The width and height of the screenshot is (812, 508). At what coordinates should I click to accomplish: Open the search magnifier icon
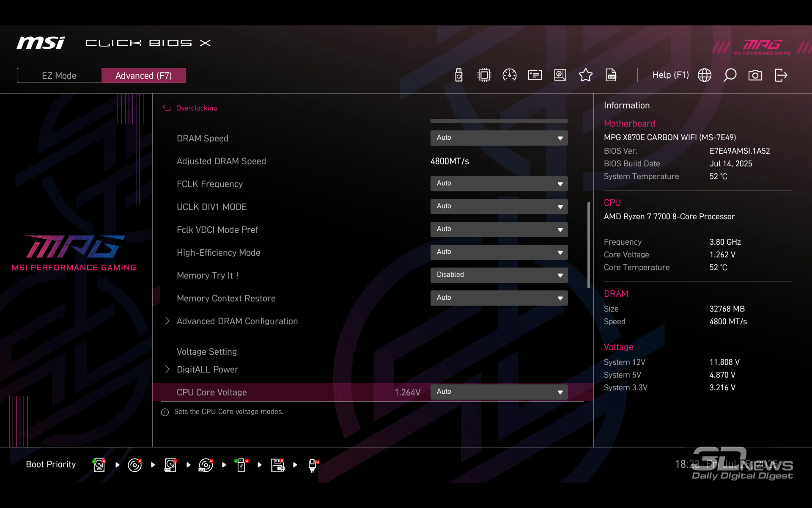point(730,75)
